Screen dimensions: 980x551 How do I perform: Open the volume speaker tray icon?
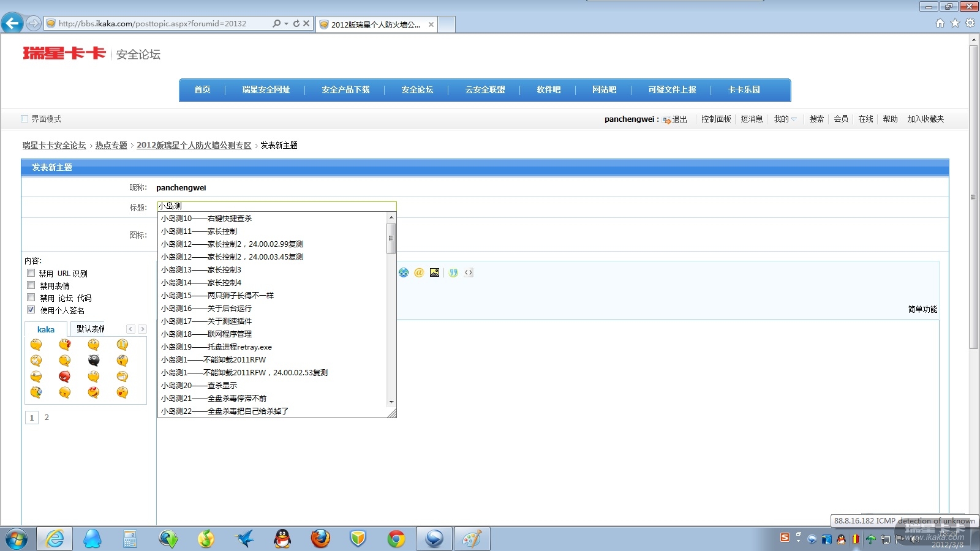tap(914, 539)
